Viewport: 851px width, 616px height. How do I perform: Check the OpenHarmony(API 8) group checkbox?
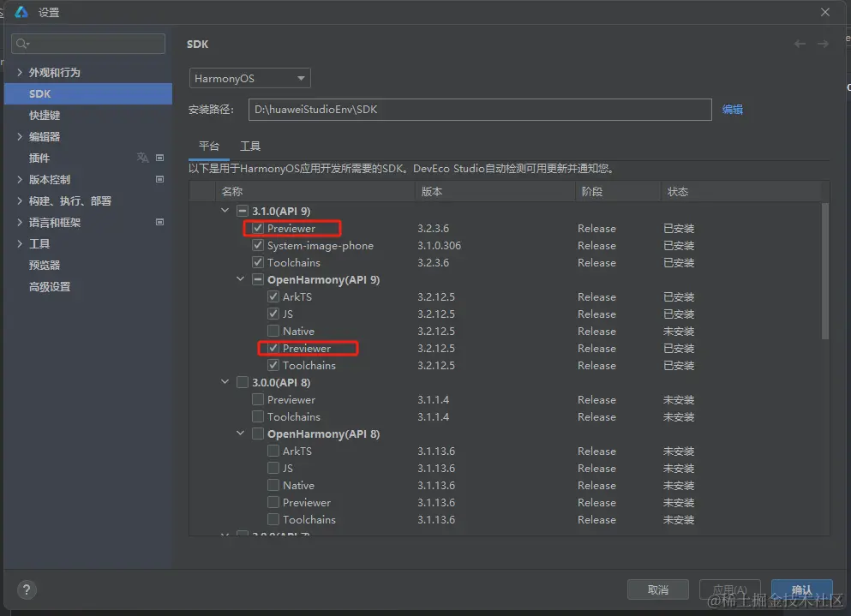tap(258, 434)
